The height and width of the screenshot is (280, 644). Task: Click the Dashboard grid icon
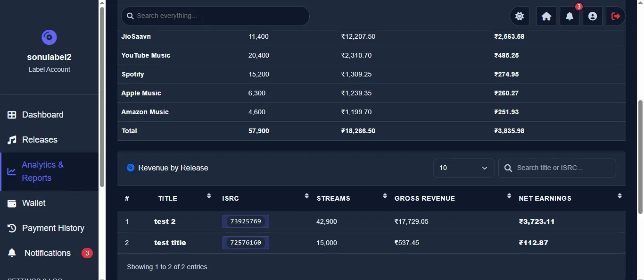pyautogui.click(x=12, y=115)
